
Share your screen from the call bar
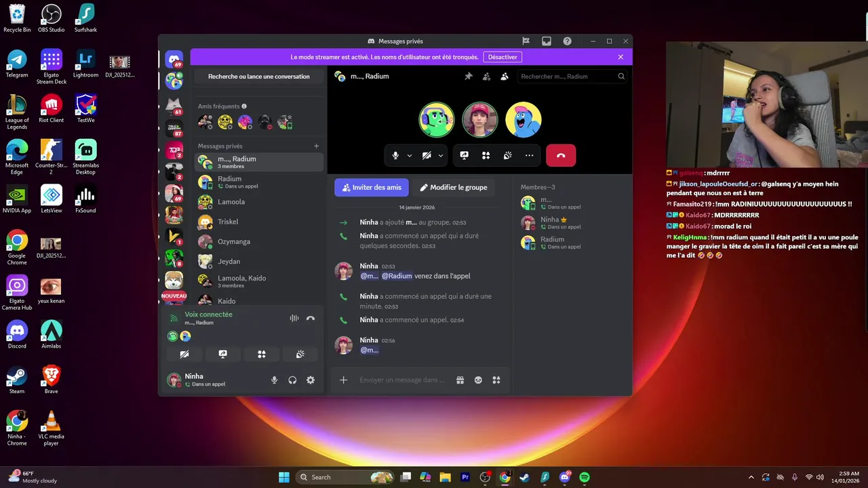click(x=465, y=155)
